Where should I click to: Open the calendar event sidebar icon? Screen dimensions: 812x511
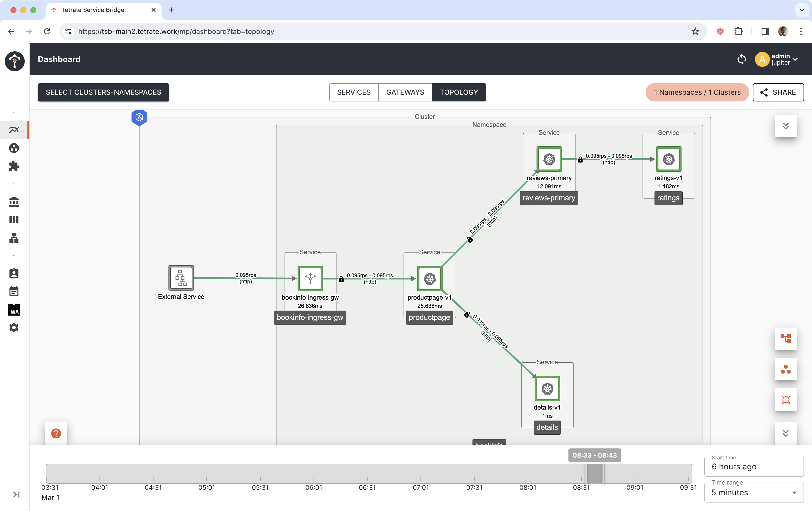[14, 291]
